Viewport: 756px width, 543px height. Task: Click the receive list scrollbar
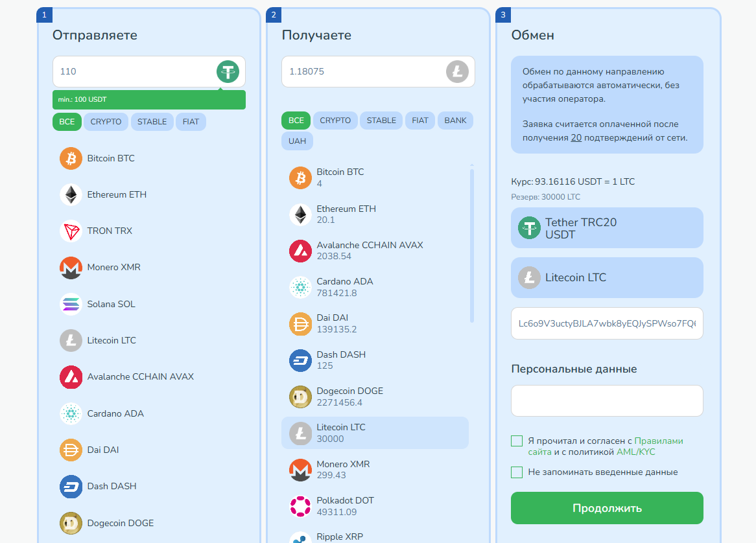point(472,245)
